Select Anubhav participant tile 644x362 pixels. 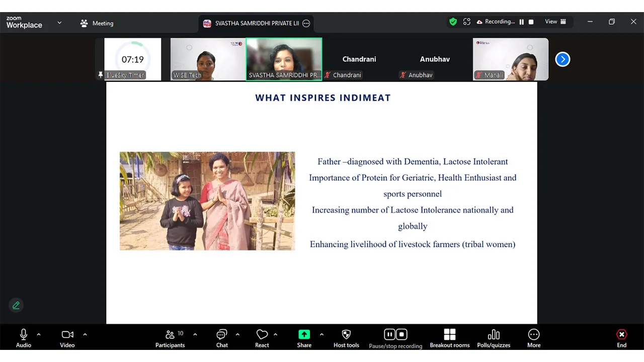click(x=435, y=59)
